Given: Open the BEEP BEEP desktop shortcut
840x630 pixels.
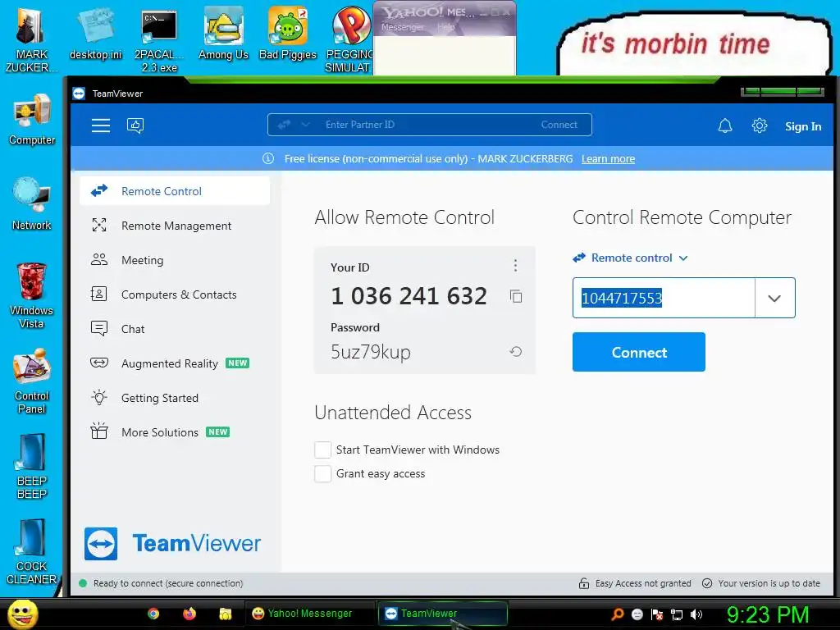Looking at the screenshot, I should pyautogui.click(x=32, y=466).
